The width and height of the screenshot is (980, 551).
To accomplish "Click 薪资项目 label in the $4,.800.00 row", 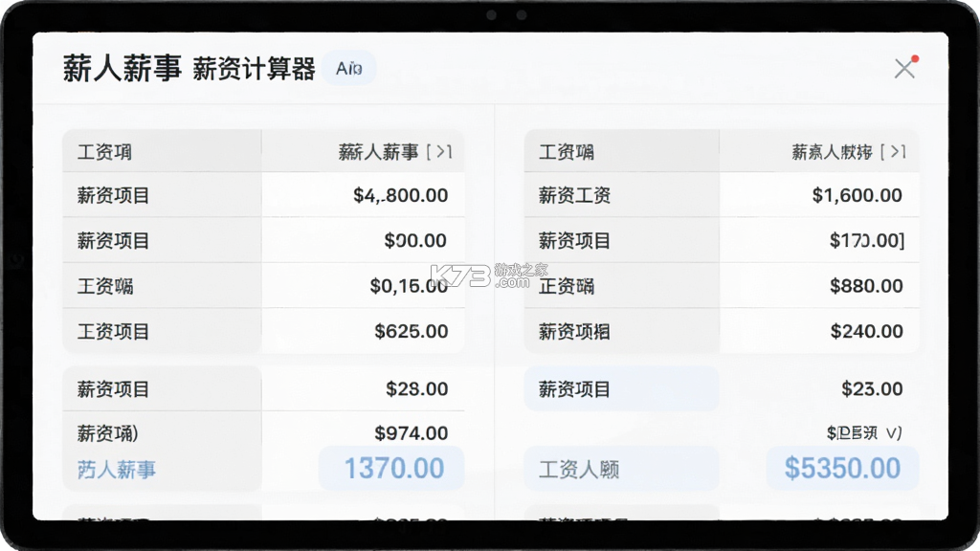I will click(113, 195).
